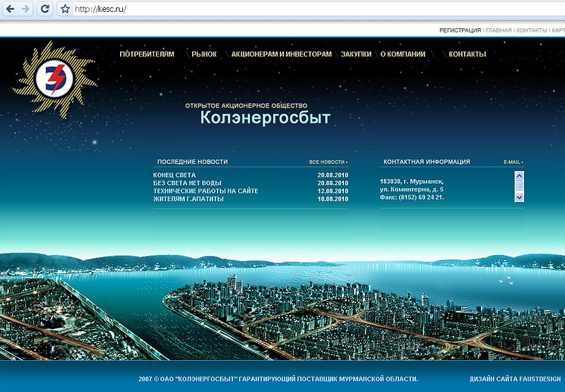Open АКЦИОНЕРАМ И ИНВЕСТОРАМ section
565x392 pixels.
(281, 54)
